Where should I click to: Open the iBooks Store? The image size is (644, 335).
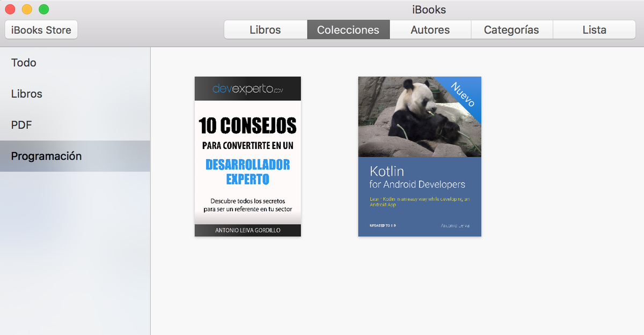click(41, 30)
